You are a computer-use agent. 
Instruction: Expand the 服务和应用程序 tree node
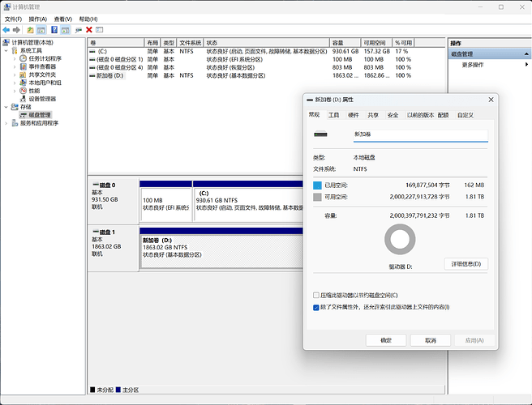(7, 123)
